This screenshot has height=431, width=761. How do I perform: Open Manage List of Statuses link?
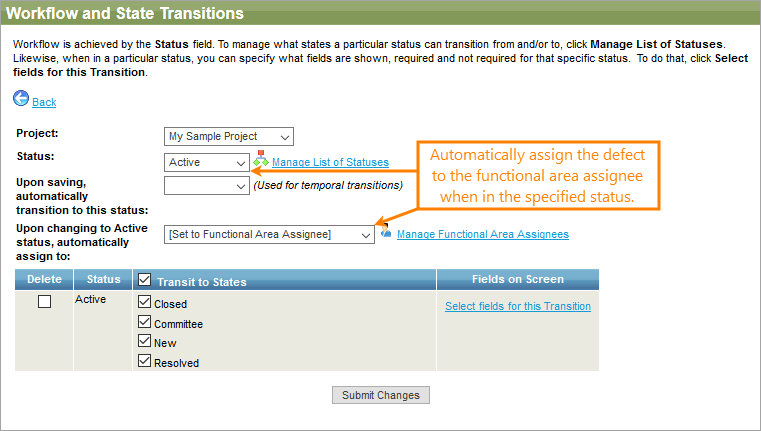(330, 162)
